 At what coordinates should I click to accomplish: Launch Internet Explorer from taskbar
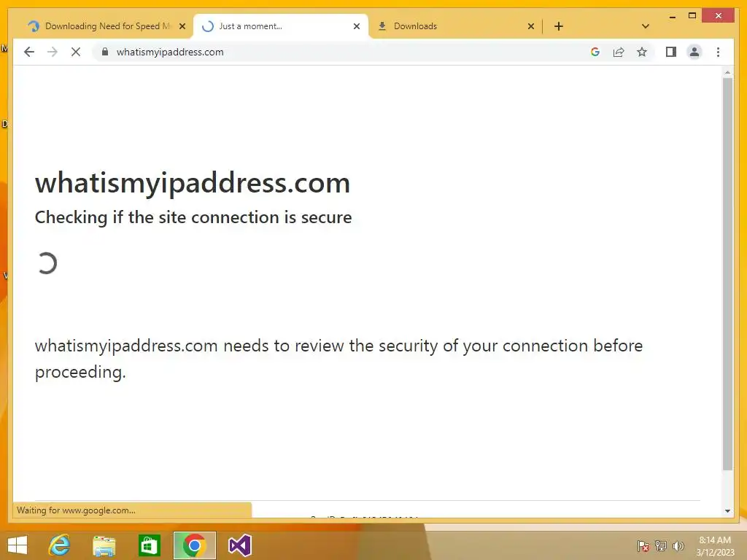coord(60,545)
